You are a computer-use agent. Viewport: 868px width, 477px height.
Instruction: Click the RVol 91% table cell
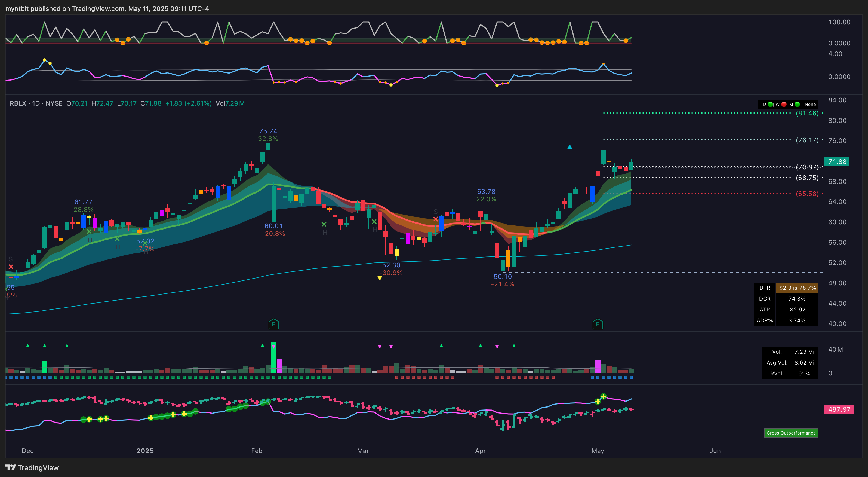(804, 374)
